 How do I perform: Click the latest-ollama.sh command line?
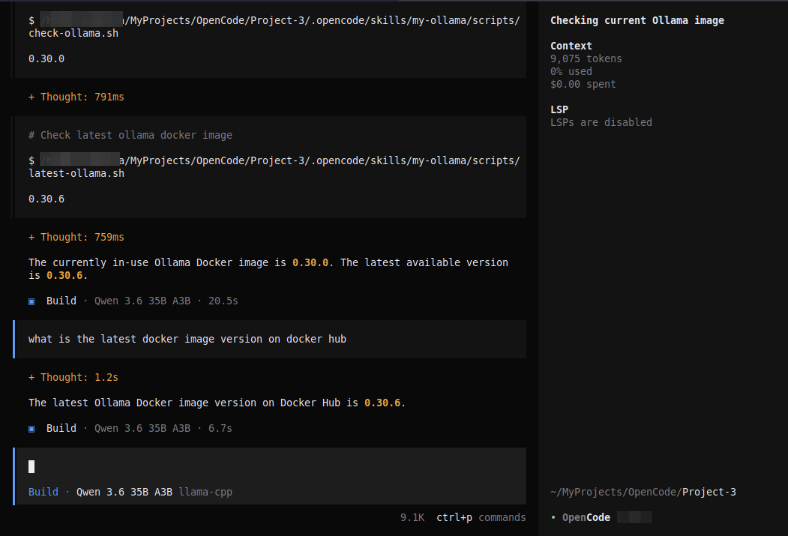pos(274,167)
